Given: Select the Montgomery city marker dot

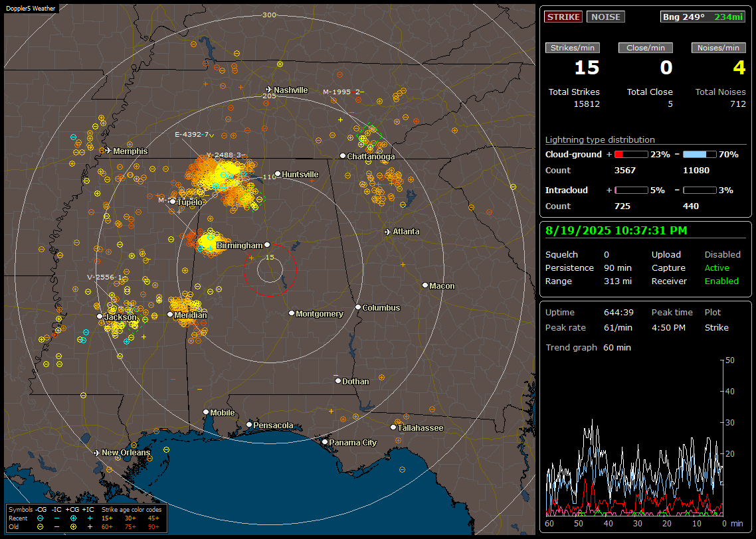Looking at the screenshot, I should [x=292, y=313].
